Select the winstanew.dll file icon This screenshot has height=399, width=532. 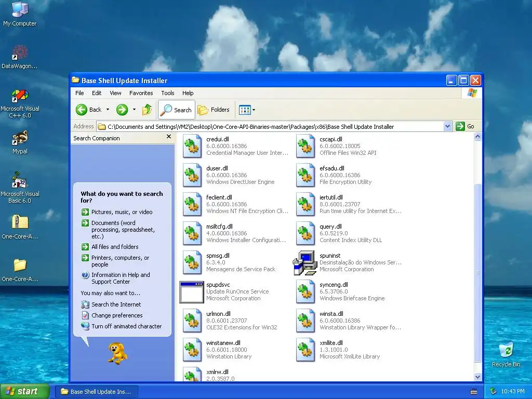point(192,351)
